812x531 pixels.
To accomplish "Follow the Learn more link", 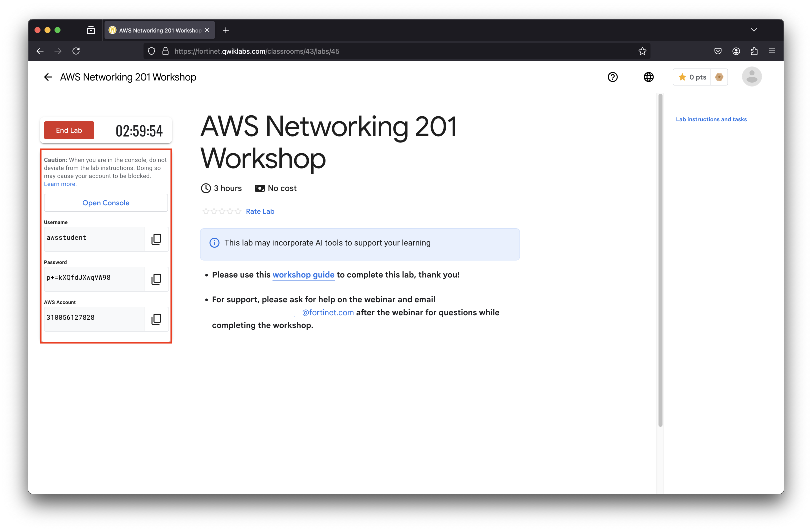I will (x=60, y=184).
